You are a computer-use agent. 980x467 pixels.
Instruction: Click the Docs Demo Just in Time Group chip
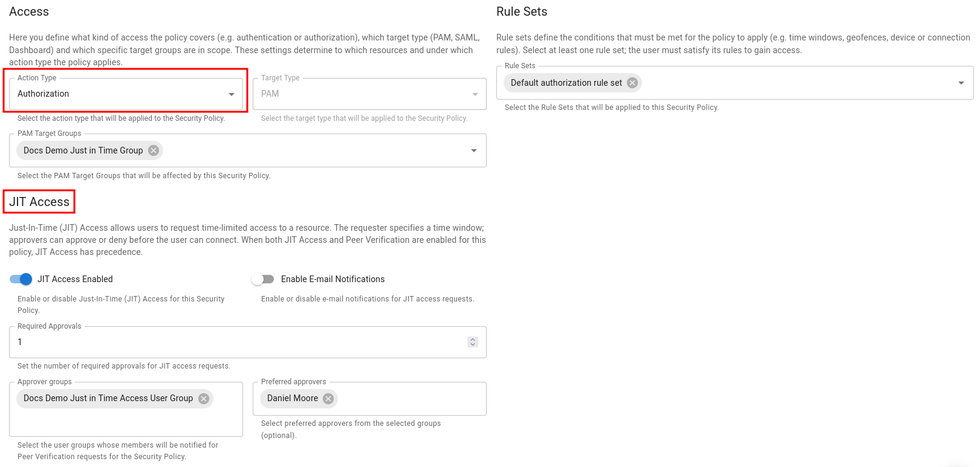pos(83,150)
